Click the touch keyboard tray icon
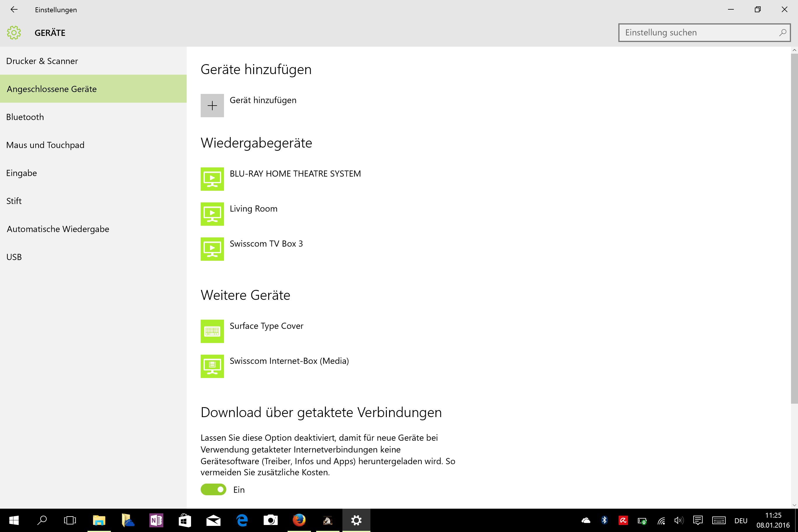Screen dimensions: 798x532 pyautogui.click(x=719, y=520)
